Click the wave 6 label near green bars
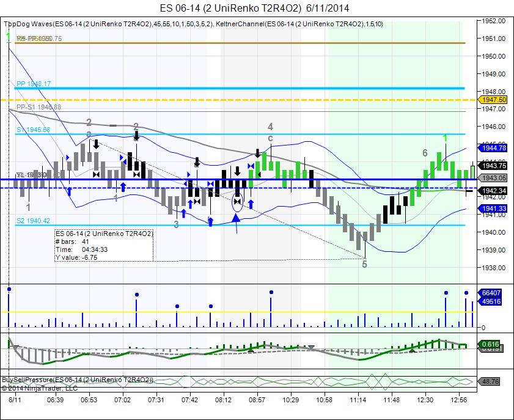 click(x=425, y=153)
